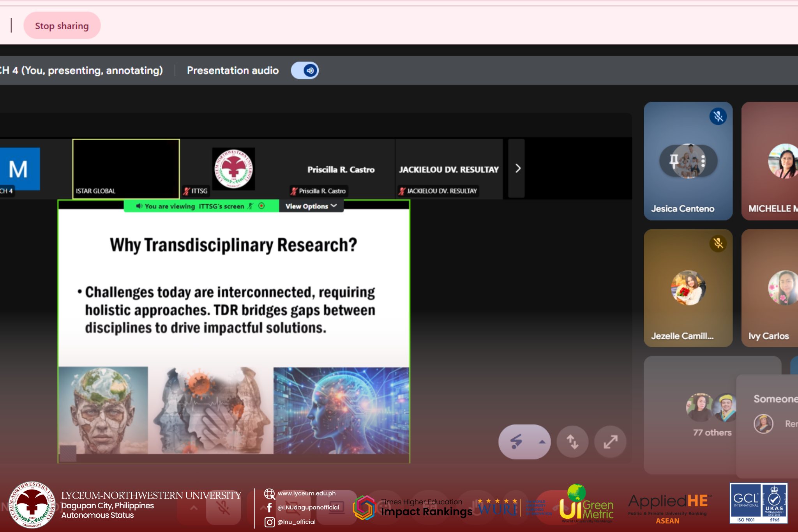The width and height of the screenshot is (798, 532).
Task: Click the expand fullscreen arrows button
Action: pos(610,442)
